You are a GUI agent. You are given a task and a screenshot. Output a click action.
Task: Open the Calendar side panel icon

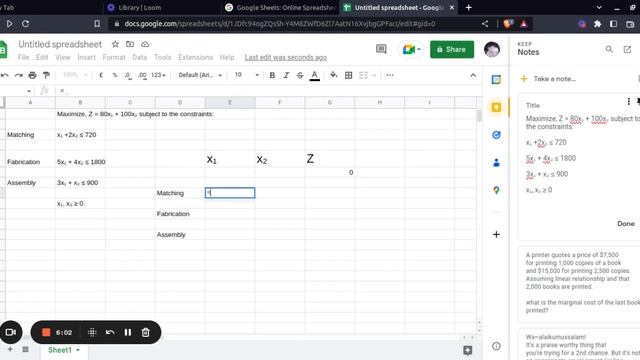point(496,80)
